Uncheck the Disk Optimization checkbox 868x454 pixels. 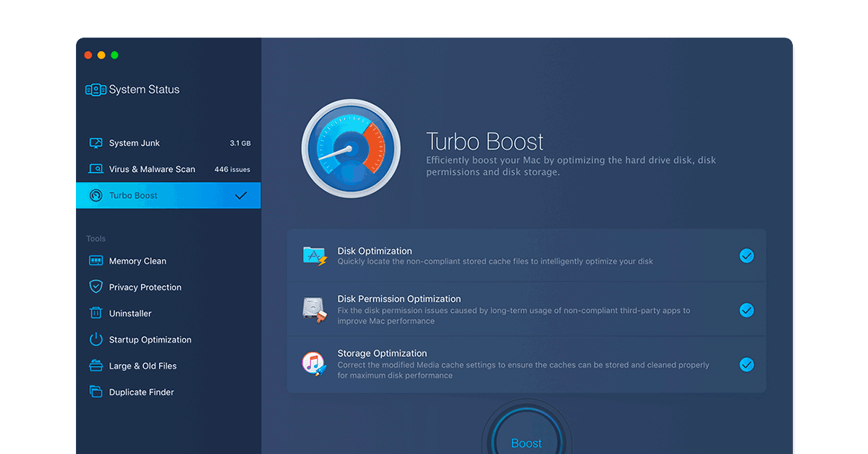[x=746, y=256]
